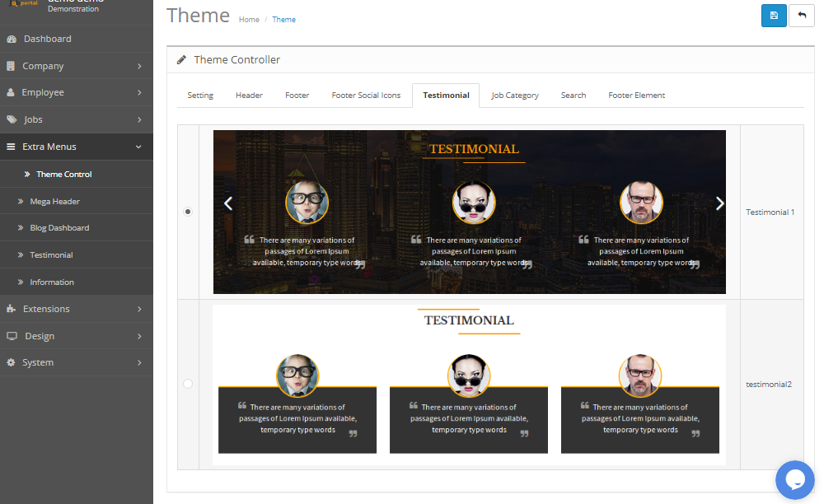
Task: Open the Job Category tab
Action: (515, 96)
